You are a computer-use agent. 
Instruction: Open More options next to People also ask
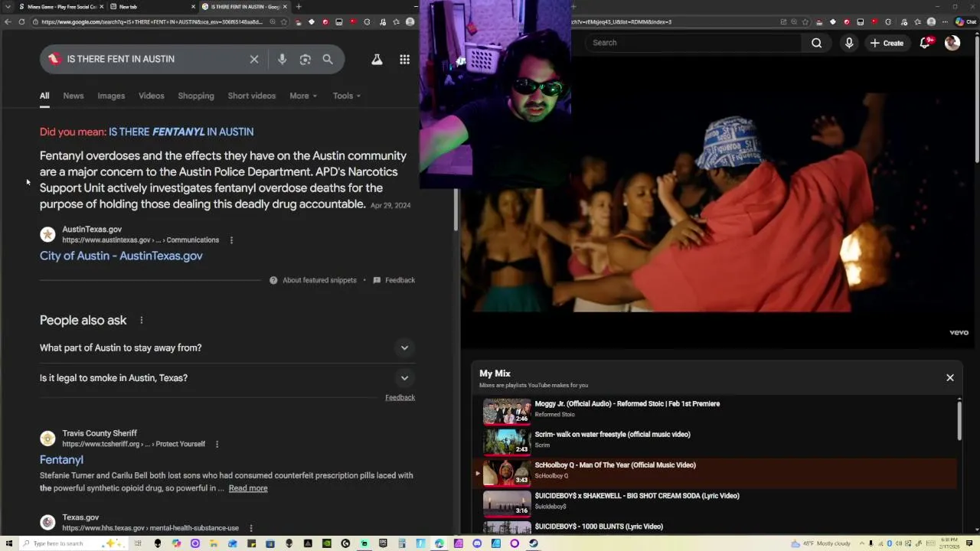point(141,320)
